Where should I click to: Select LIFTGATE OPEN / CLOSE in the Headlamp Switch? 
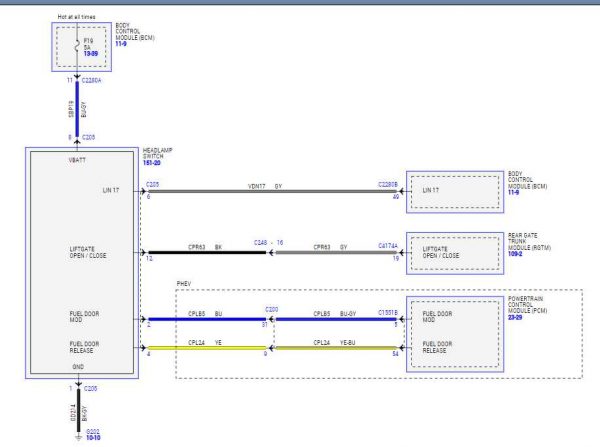[x=88, y=252]
